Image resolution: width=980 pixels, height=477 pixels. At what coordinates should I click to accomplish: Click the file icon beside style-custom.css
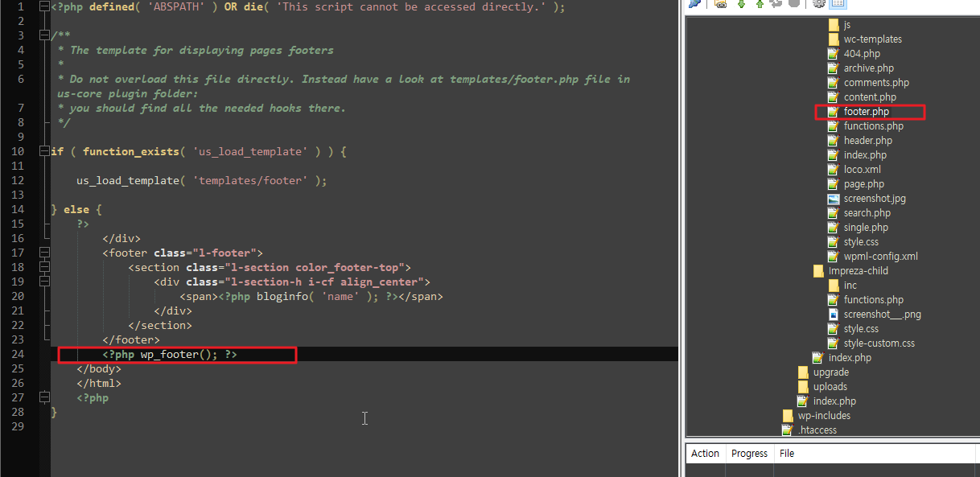tap(834, 343)
